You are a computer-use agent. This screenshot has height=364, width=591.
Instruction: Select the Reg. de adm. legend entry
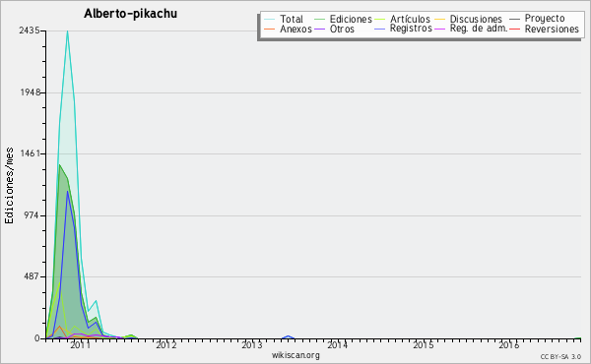coord(479,29)
